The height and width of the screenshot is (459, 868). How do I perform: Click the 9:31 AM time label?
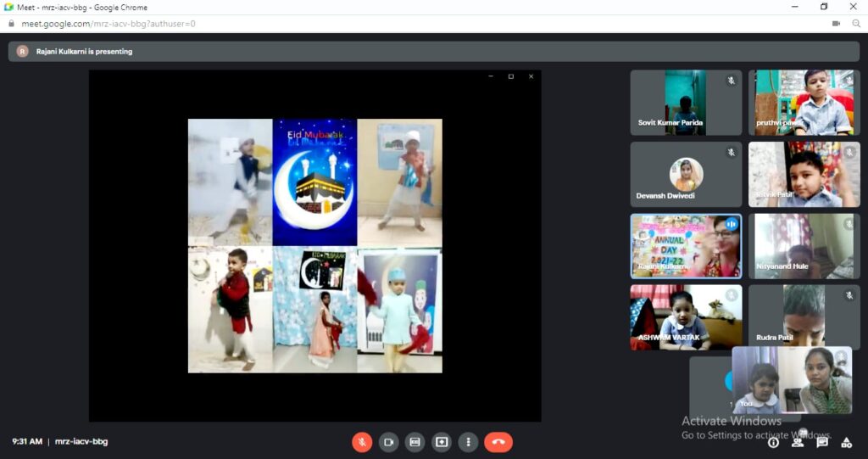[x=27, y=442]
